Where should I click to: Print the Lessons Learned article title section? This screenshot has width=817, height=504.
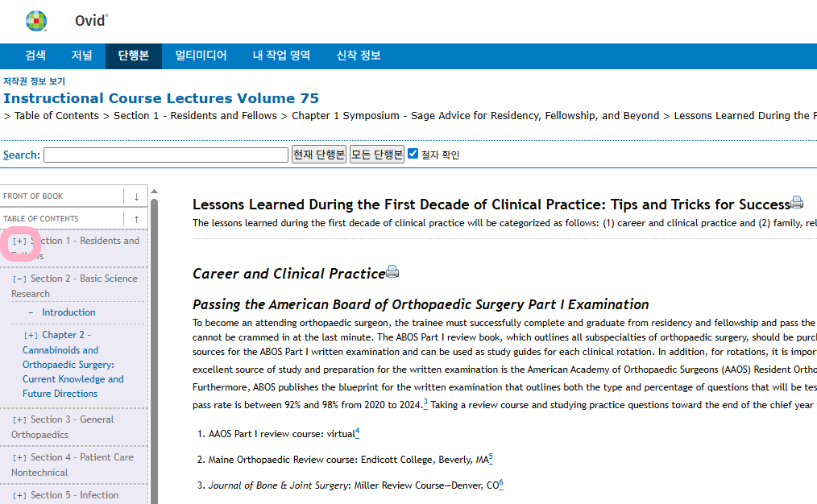797,203
